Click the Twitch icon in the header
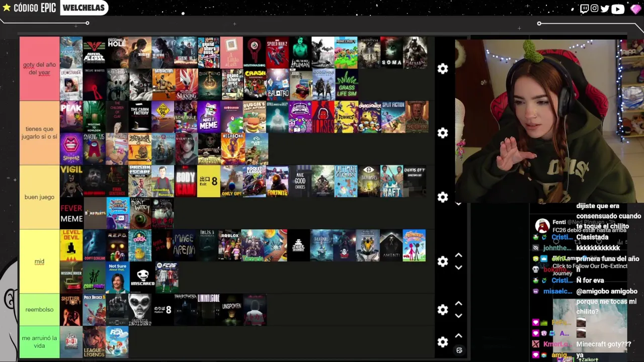Screen dimensions: 644x362 pos(584,8)
